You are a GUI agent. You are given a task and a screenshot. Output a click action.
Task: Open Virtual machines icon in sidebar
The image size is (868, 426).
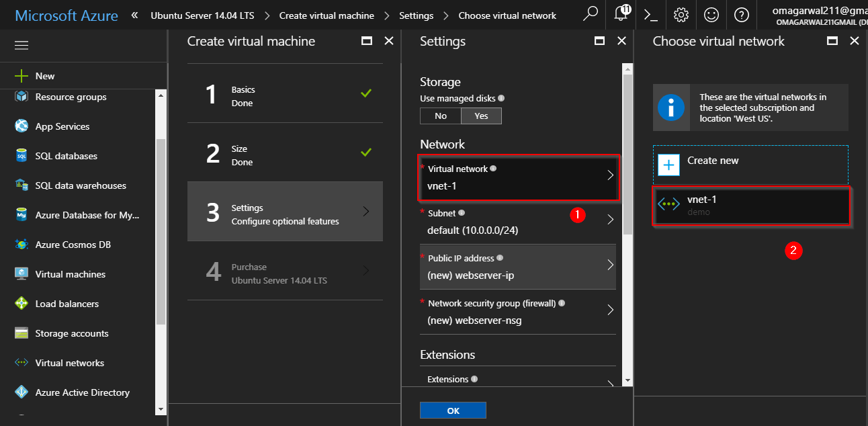click(x=21, y=274)
